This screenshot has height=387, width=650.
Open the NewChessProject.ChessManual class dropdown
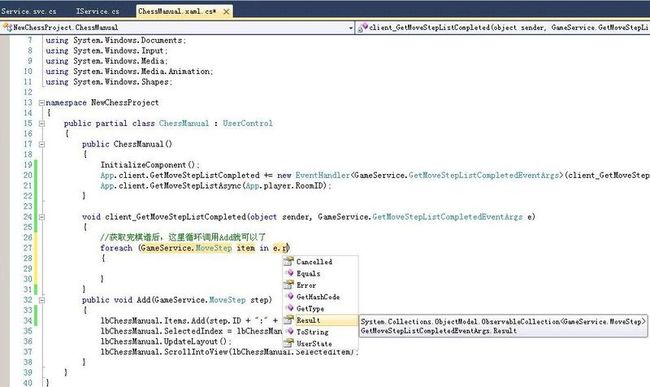(x=350, y=28)
